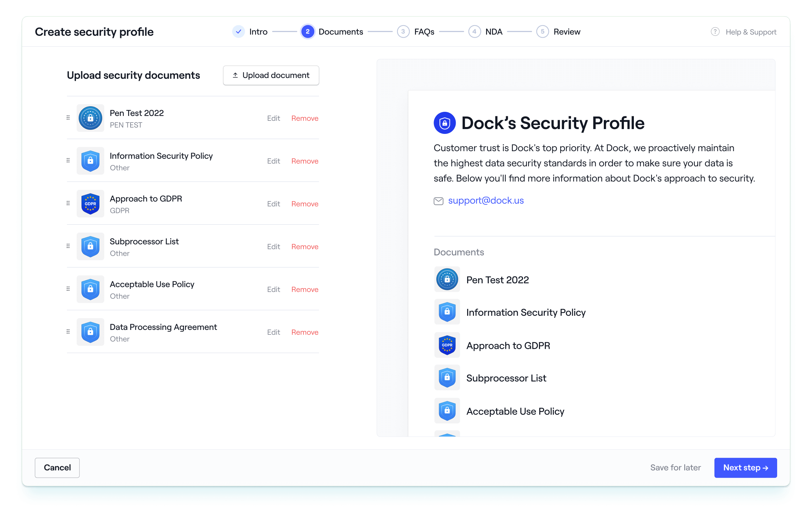Click the Acceptable Use Policy shield icon
812x508 pixels.
tap(90, 289)
